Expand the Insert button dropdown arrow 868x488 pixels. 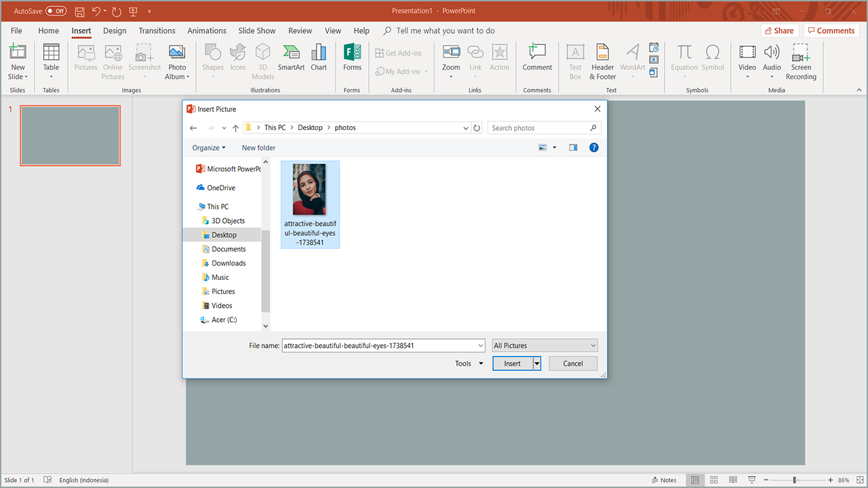click(x=536, y=364)
